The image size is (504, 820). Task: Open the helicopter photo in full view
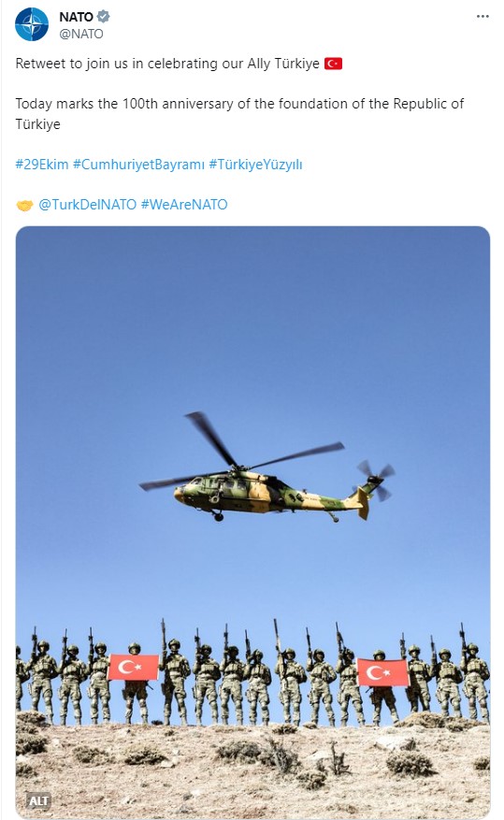pos(253,522)
